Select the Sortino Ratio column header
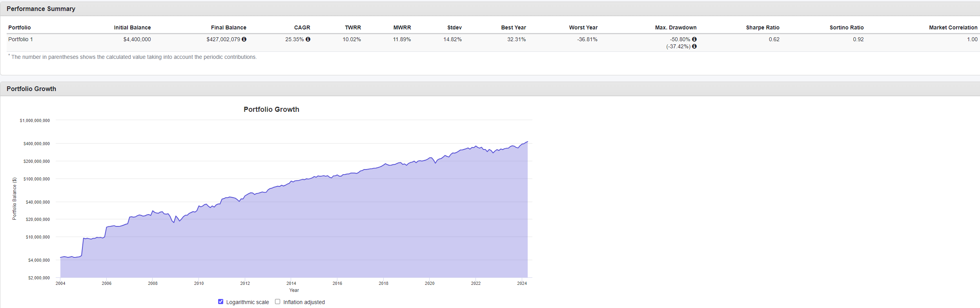The width and height of the screenshot is (980, 308). [846, 27]
